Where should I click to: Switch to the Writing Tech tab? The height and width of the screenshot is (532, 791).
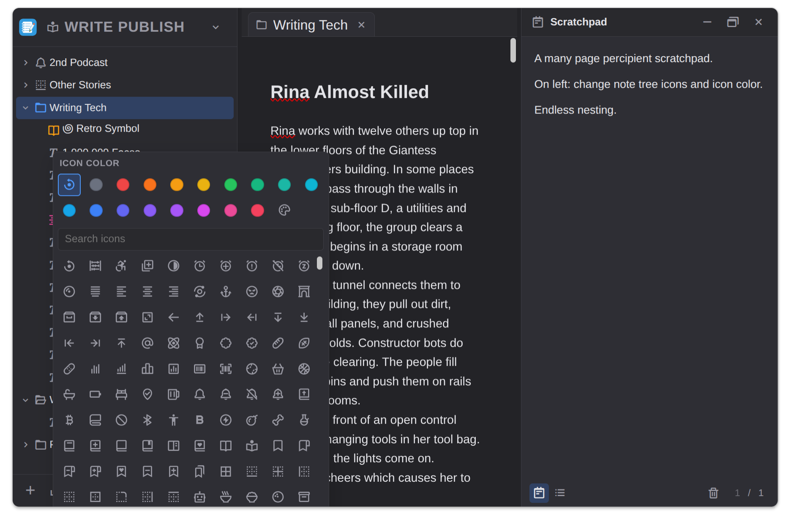click(x=310, y=25)
